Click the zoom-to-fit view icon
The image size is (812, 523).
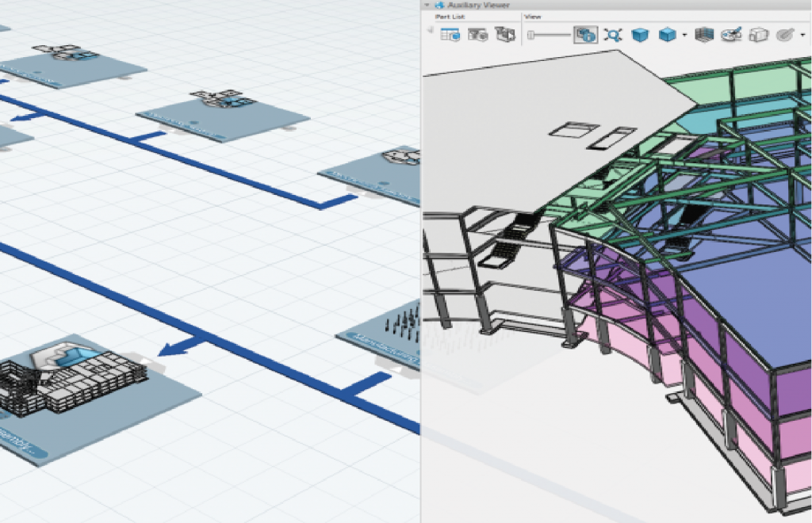[612, 35]
